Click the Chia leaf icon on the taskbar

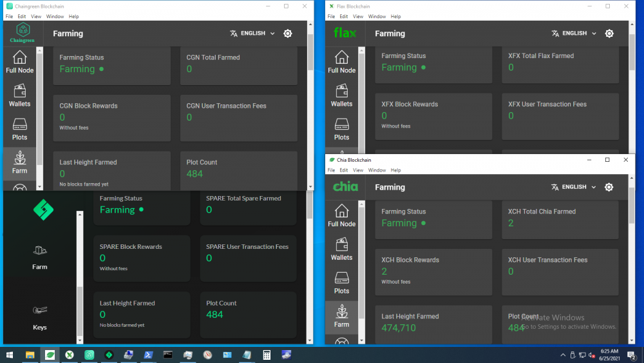click(x=50, y=355)
